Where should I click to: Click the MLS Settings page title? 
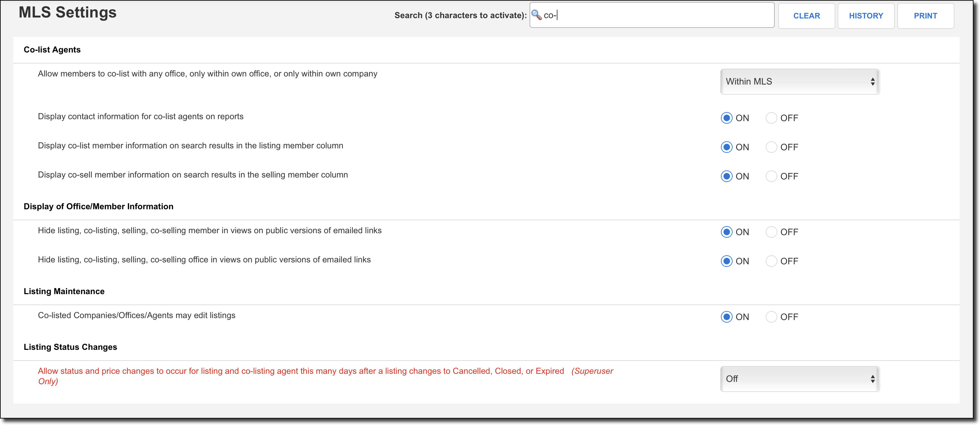[x=68, y=12]
